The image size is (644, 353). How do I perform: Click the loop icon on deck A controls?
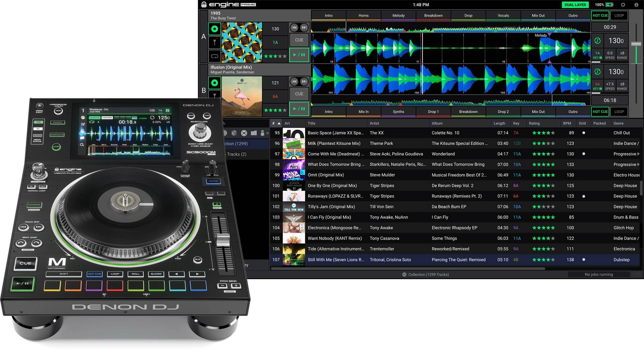(x=215, y=56)
